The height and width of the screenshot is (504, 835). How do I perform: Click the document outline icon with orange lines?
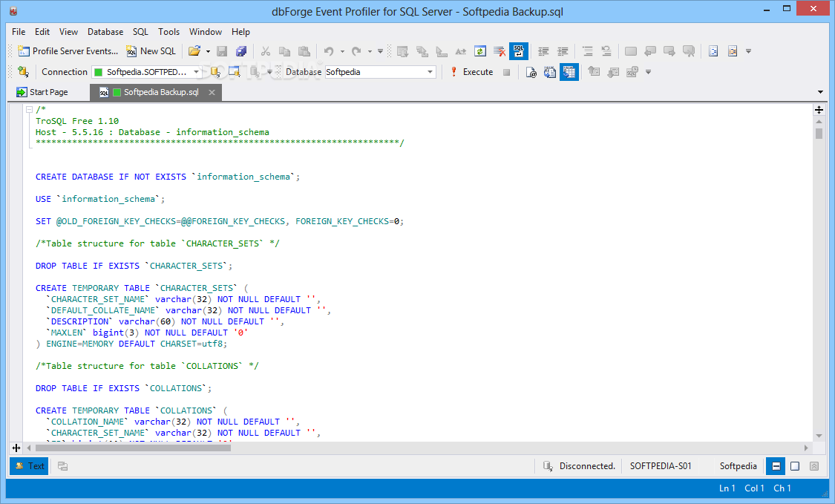(733, 51)
